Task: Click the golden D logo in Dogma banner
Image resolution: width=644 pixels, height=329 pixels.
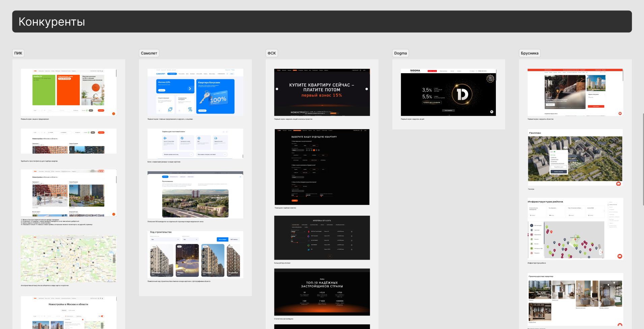Action: [462, 93]
